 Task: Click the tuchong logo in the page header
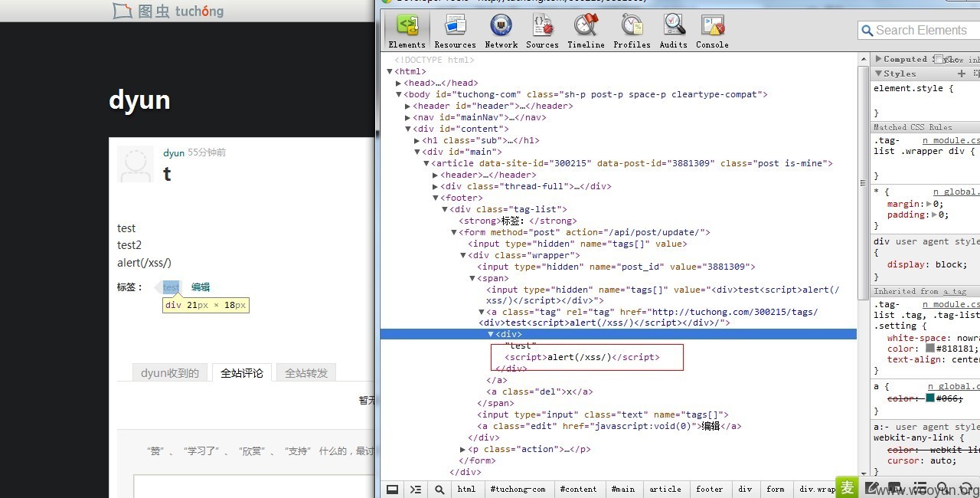click(x=168, y=11)
